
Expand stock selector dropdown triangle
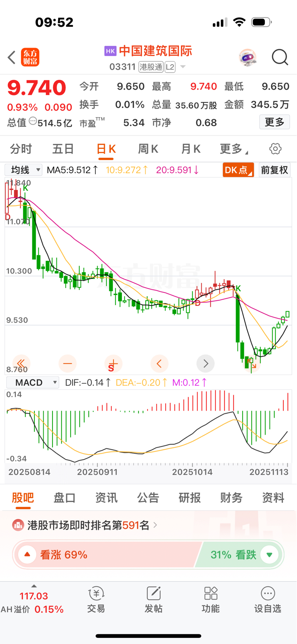point(183,67)
